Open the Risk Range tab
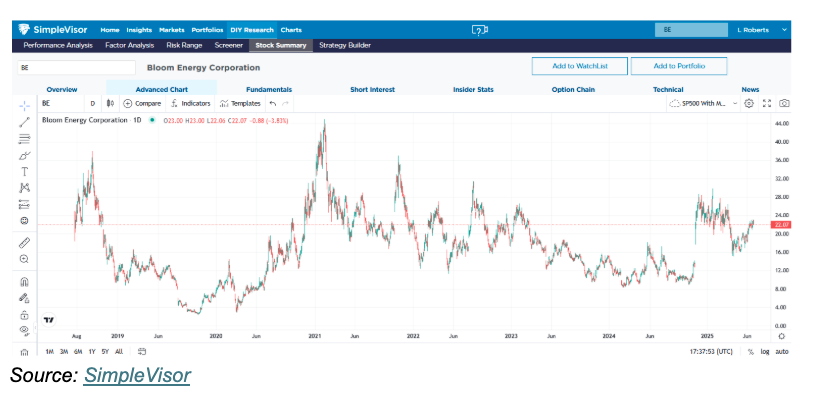This screenshot has height=420, width=815. tap(184, 45)
